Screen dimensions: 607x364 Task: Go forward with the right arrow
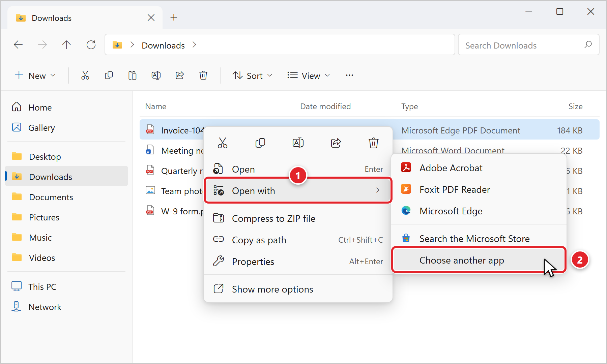click(42, 45)
